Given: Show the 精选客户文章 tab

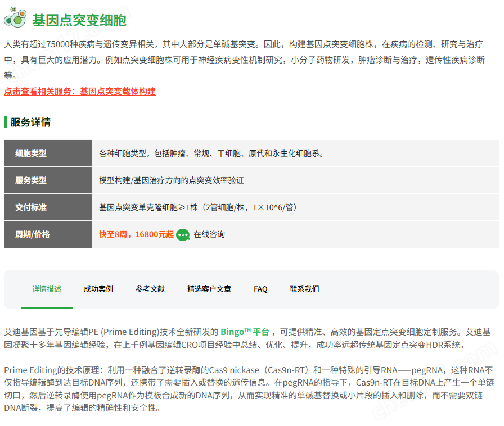Looking at the screenshot, I should pos(209,289).
